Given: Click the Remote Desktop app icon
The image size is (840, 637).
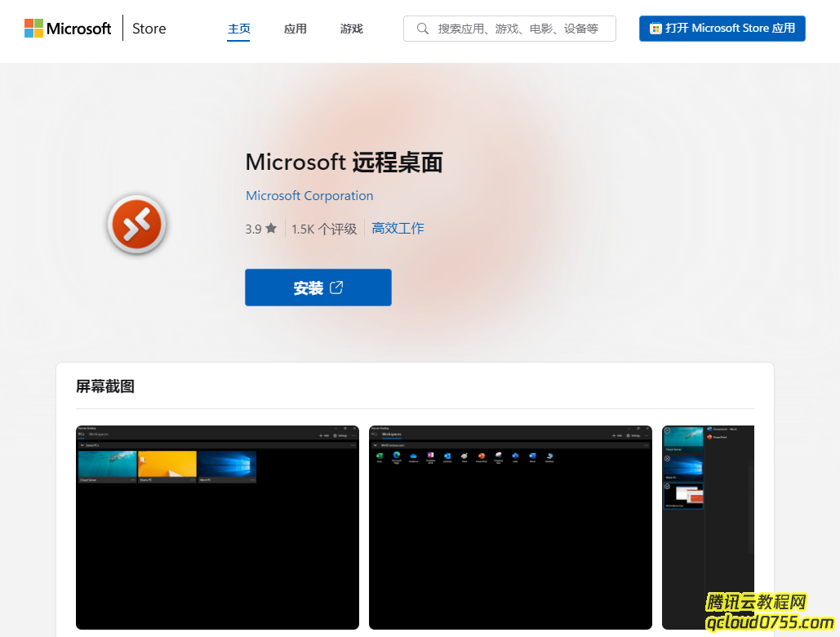Looking at the screenshot, I should [136, 225].
